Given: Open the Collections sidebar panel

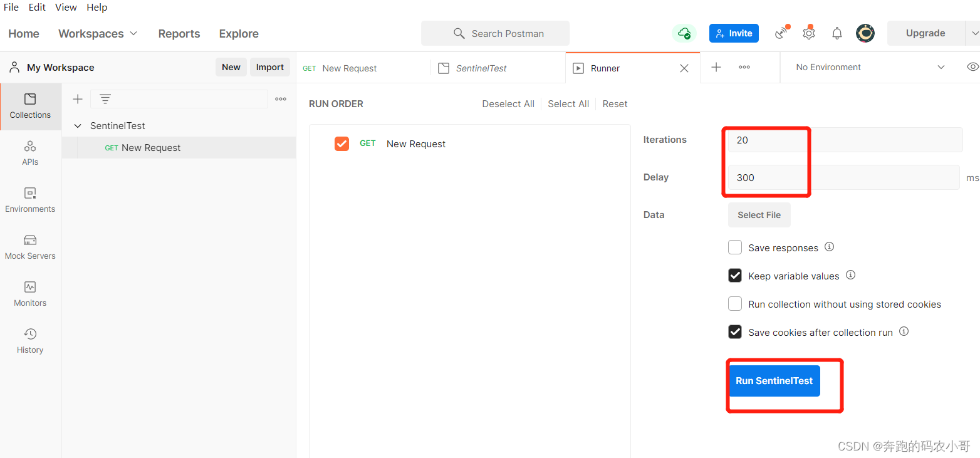Looking at the screenshot, I should 30,107.
